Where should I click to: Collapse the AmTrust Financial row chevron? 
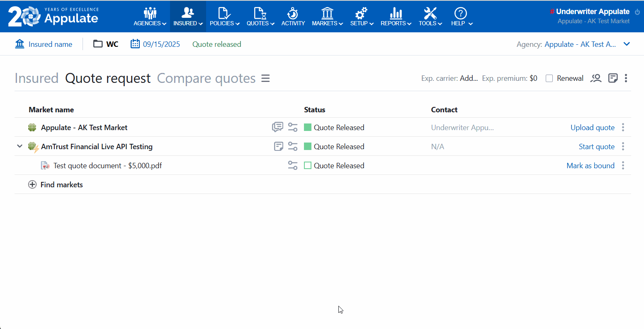tap(19, 146)
